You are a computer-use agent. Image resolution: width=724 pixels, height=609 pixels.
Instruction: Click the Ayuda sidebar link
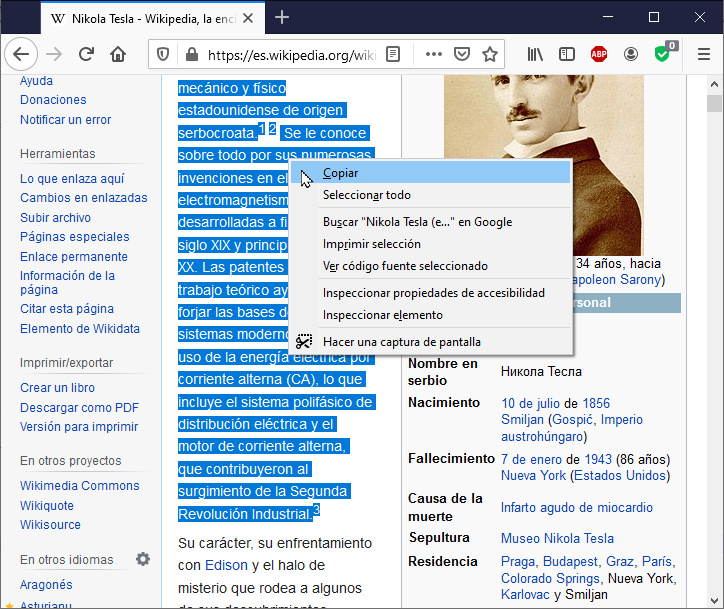(x=36, y=81)
